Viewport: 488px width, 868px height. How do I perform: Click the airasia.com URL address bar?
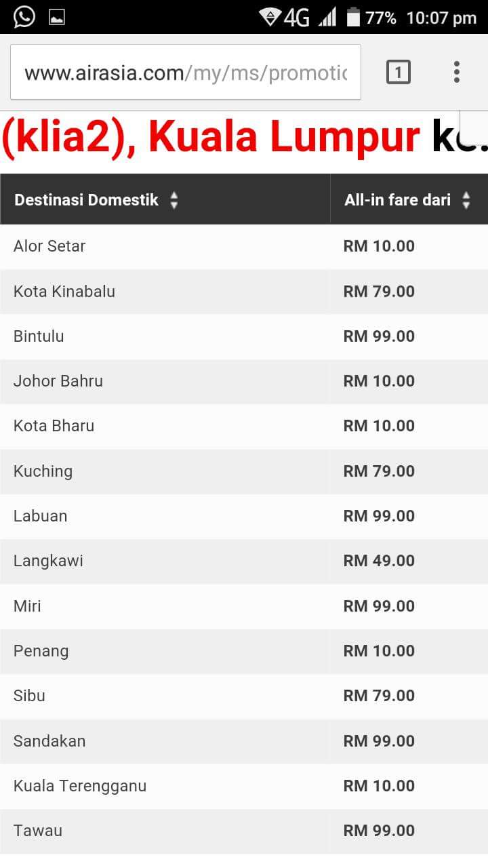tap(186, 73)
